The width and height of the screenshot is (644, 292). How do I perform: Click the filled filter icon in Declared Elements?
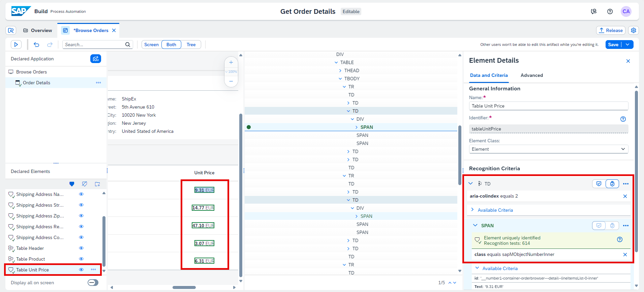72,184
